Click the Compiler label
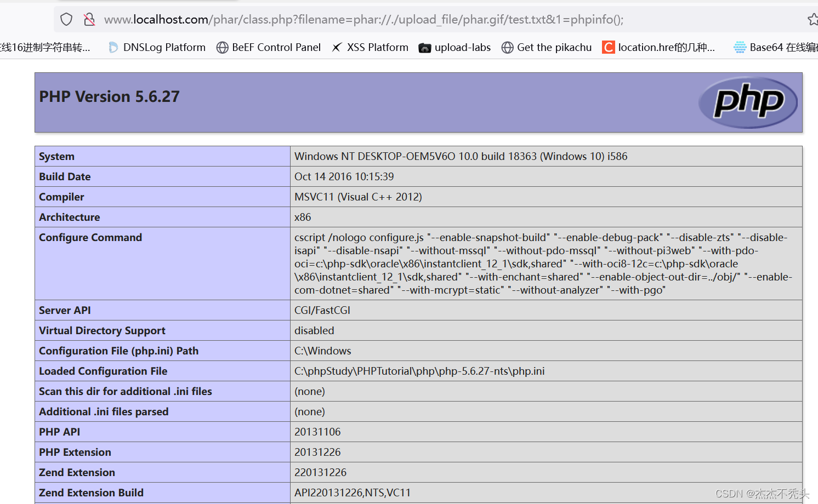Screen dimensions: 818x504 pyautogui.click(x=61, y=197)
